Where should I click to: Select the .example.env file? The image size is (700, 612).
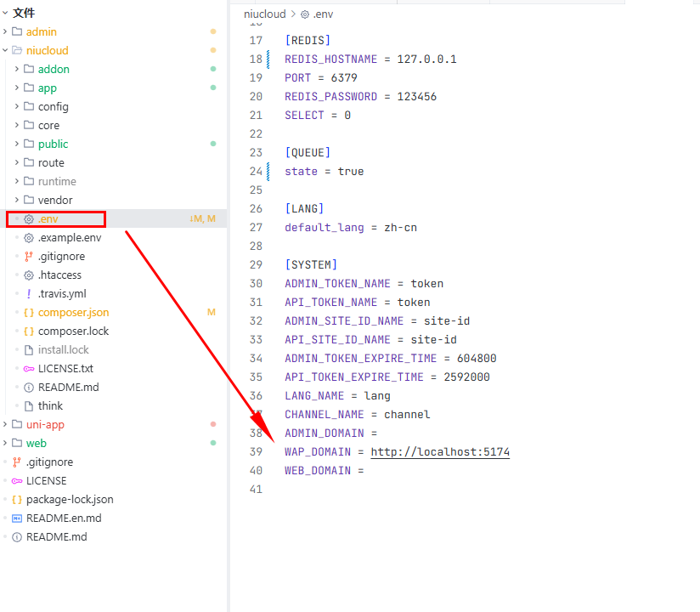point(69,238)
